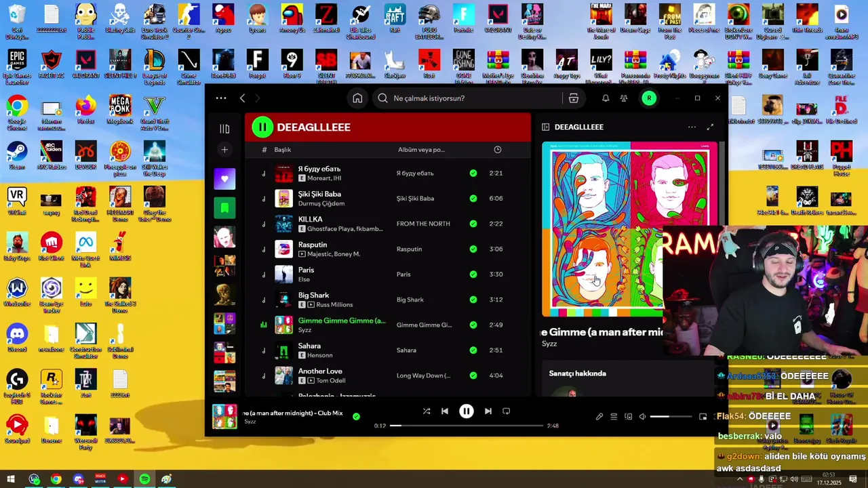Navigate back in Spotify
This screenshot has width=868, height=488.
pos(242,98)
